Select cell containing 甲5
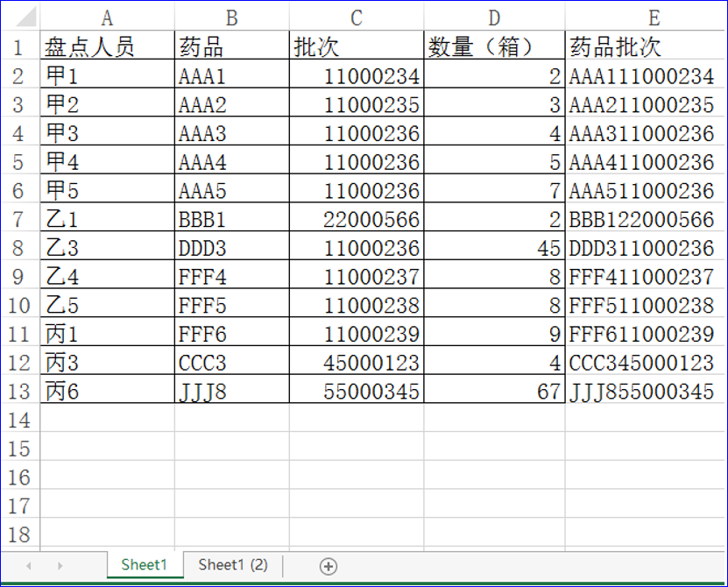The width and height of the screenshot is (728, 587). pyautogui.click(x=107, y=190)
